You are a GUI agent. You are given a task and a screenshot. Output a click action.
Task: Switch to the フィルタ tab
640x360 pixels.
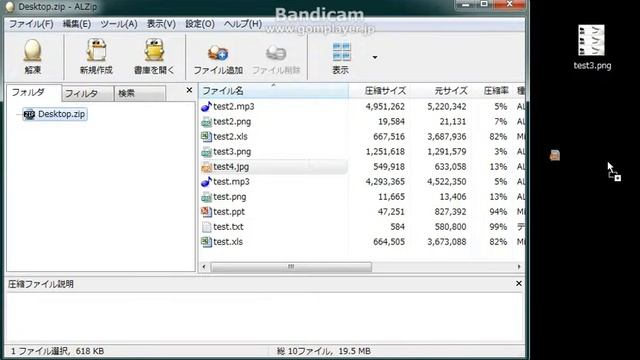tap(87, 93)
